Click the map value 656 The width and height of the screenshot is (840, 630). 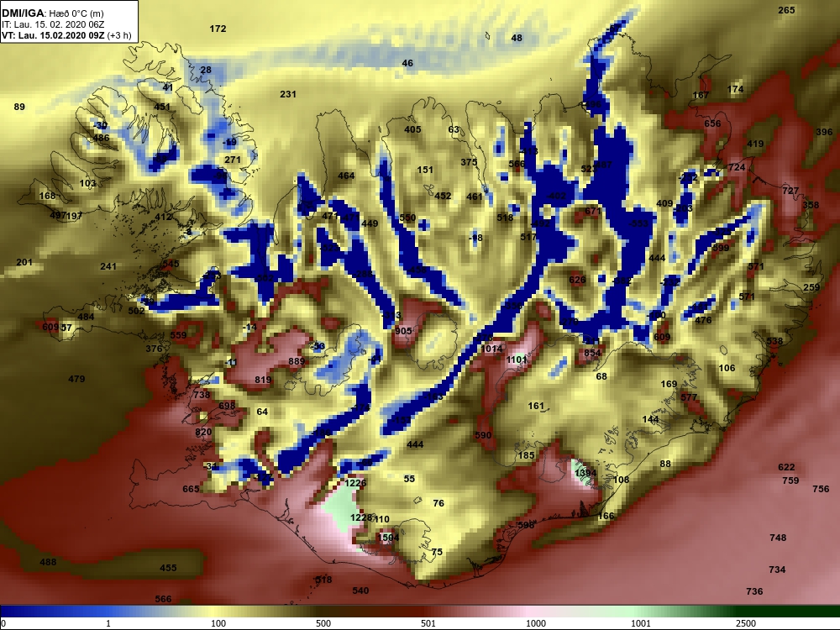712,123
